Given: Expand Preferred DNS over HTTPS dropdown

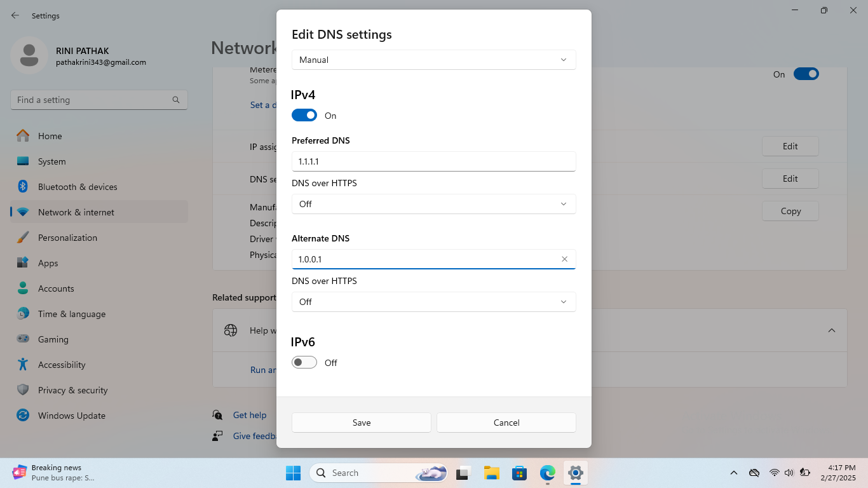Looking at the screenshot, I should (433, 204).
